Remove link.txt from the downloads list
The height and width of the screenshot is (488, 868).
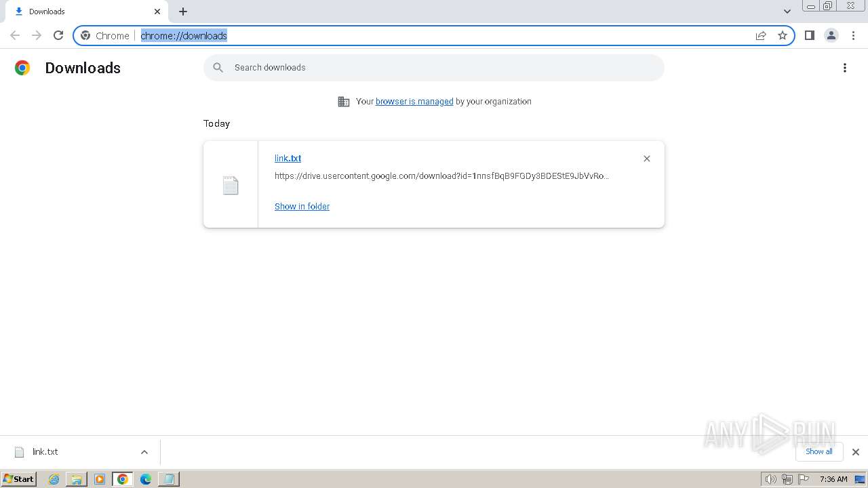point(647,159)
